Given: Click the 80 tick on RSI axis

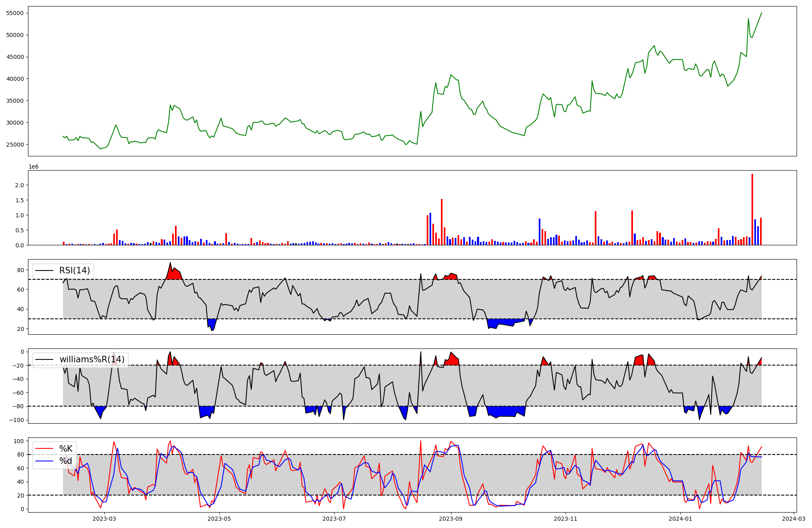Looking at the screenshot, I should (x=21, y=270).
